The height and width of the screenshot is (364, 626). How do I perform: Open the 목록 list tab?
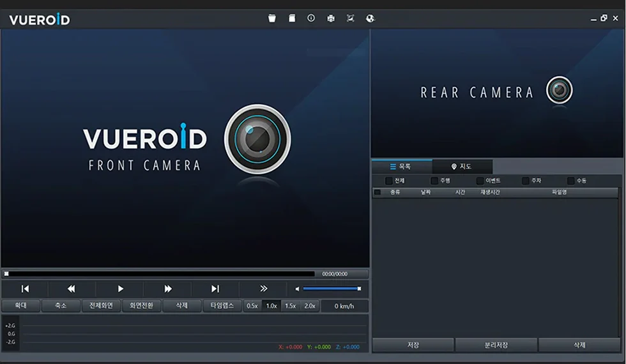pos(402,167)
